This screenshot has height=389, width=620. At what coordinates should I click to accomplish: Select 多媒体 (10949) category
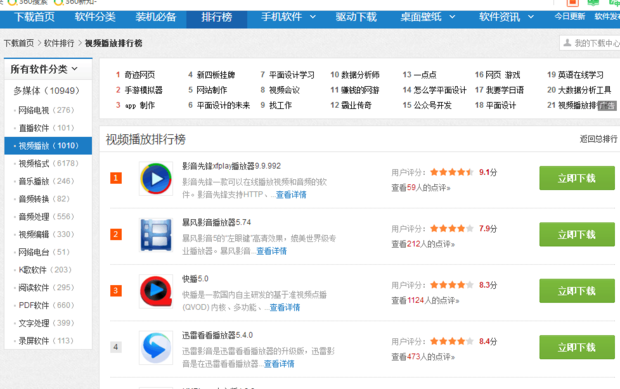tap(47, 91)
